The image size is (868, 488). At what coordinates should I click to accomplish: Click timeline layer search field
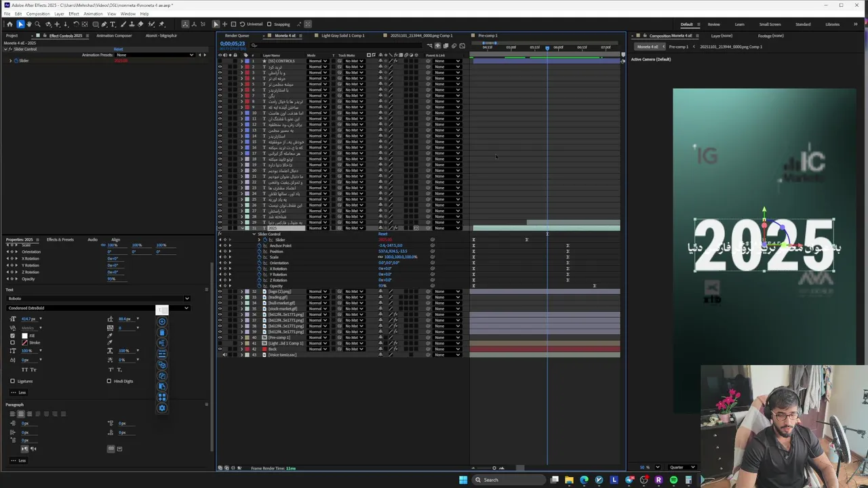(336, 45)
